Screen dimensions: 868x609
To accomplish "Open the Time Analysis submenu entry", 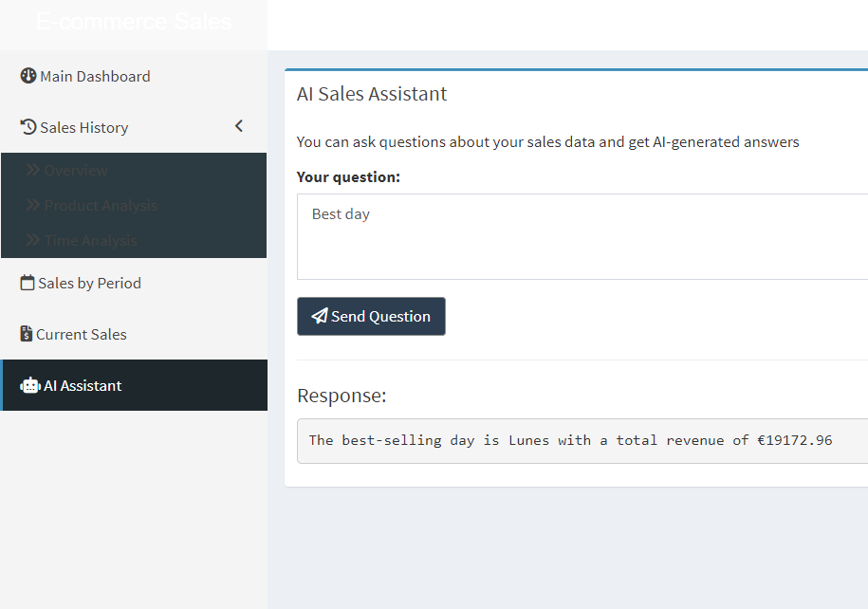I will [134, 240].
